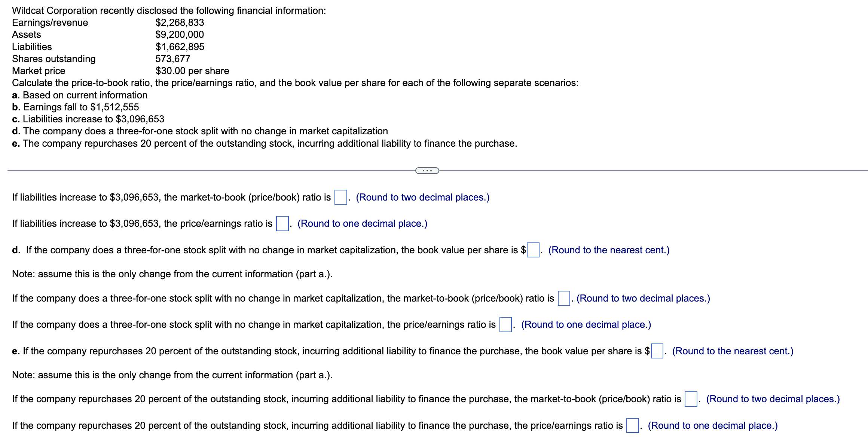
Task: Click scenario line 'e. repurchases 20 percent of stock'
Action: coord(265,143)
